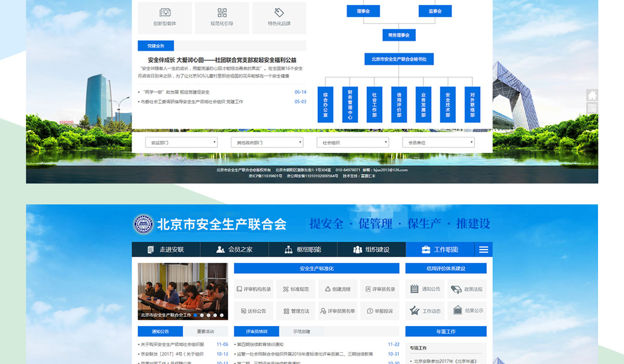
Task: Open the 安全伴成长 大爱润心田 article headline
Action: click(x=222, y=60)
